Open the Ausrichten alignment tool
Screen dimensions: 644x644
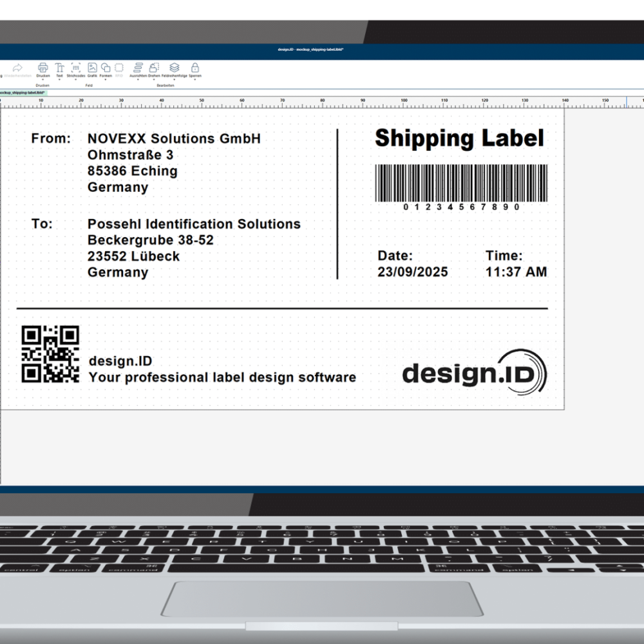tap(138, 68)
